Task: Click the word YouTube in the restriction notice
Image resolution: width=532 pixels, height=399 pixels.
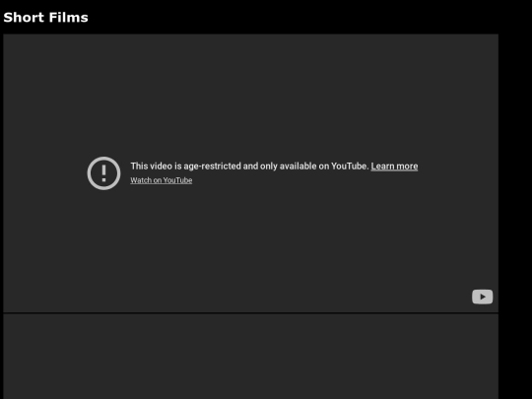Action: [349, 166]
